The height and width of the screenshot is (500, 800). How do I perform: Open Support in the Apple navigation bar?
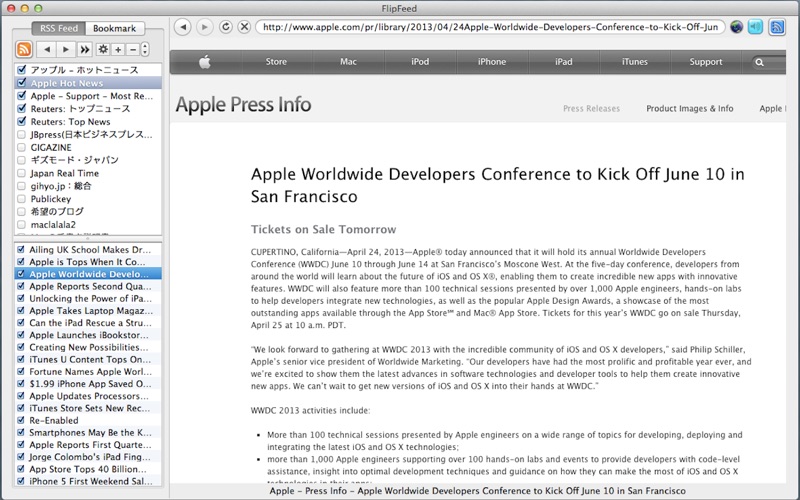pyautogui.click(x=706, y=62)
